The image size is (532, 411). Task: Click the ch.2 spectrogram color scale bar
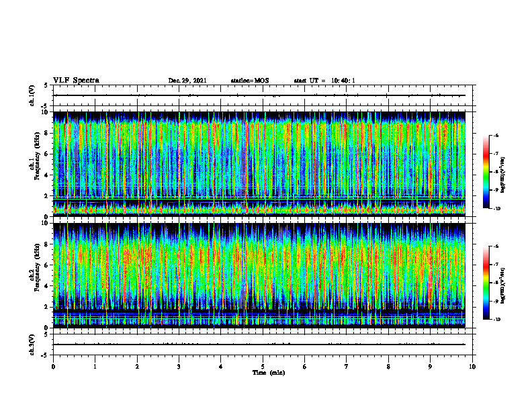[x=486, y=283]
